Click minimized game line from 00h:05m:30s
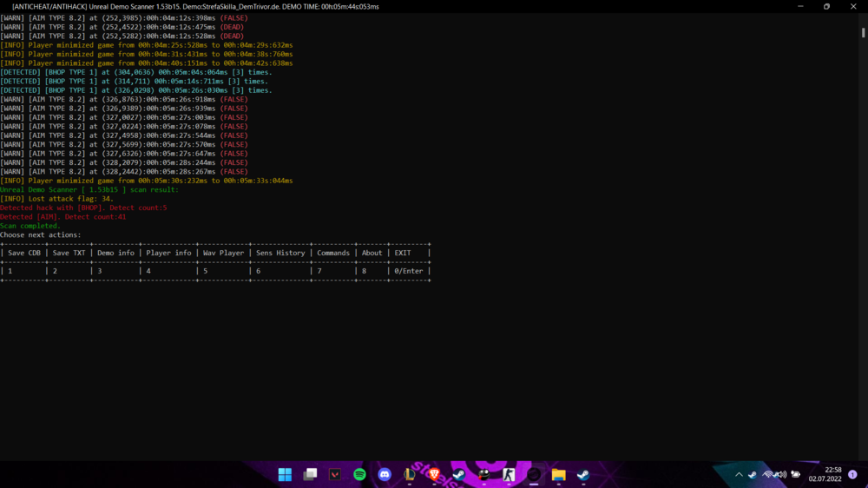This screenshot has width=868, height=488. (147, 181)
